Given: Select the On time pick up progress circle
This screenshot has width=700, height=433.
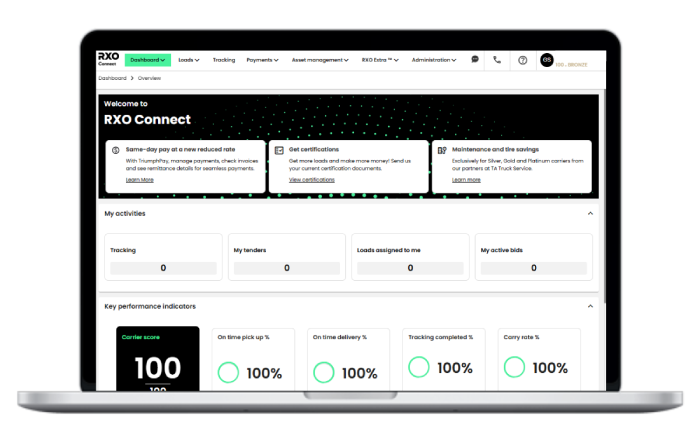Looking at the screenshot, I should [228, 372].
